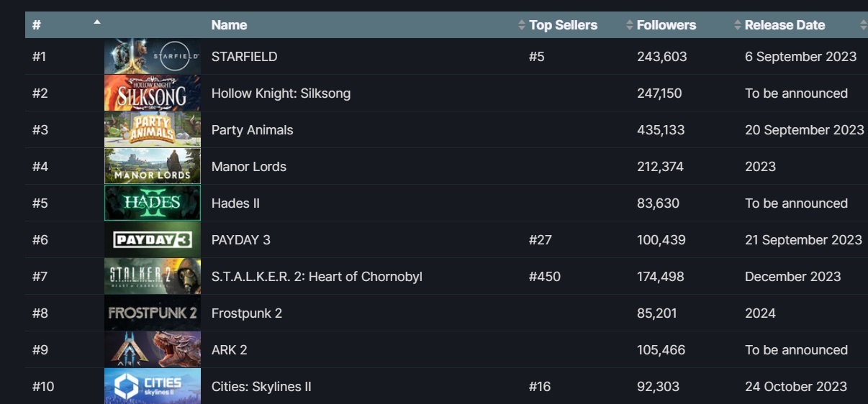Screen dimensions: 868x404
Task: Sort by the Top Sellers column
Action: pyautogui.click(x=563, y=25)
